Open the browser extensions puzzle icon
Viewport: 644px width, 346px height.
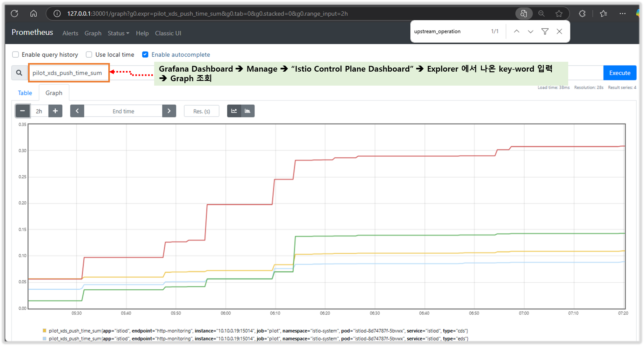point(582,14)
